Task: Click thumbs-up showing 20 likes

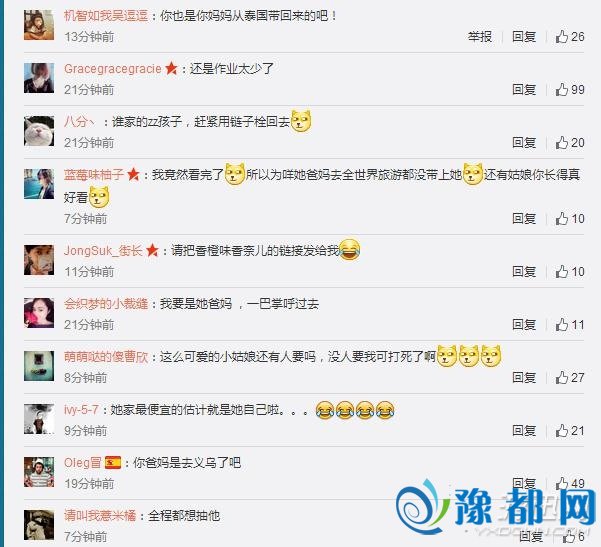Action: [570, 143]
